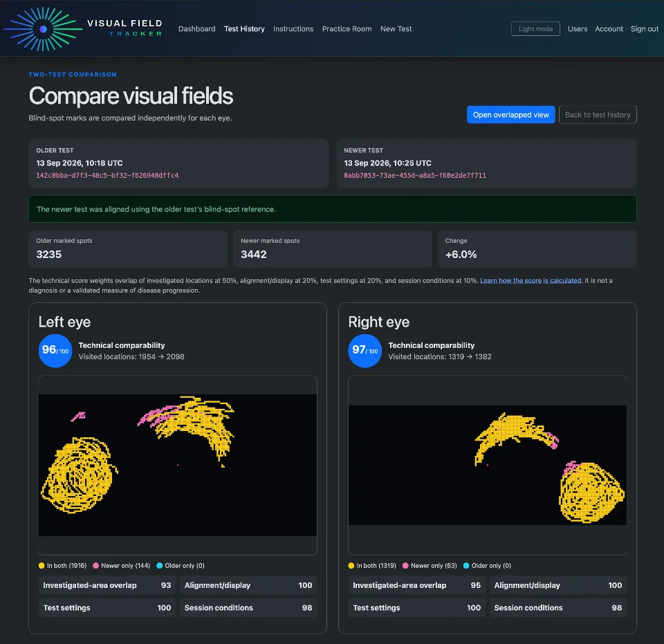Click pink 'Newer only (63)' legend dot
Viewport: 664px width, 644px height.
click(x=406, y=566)
